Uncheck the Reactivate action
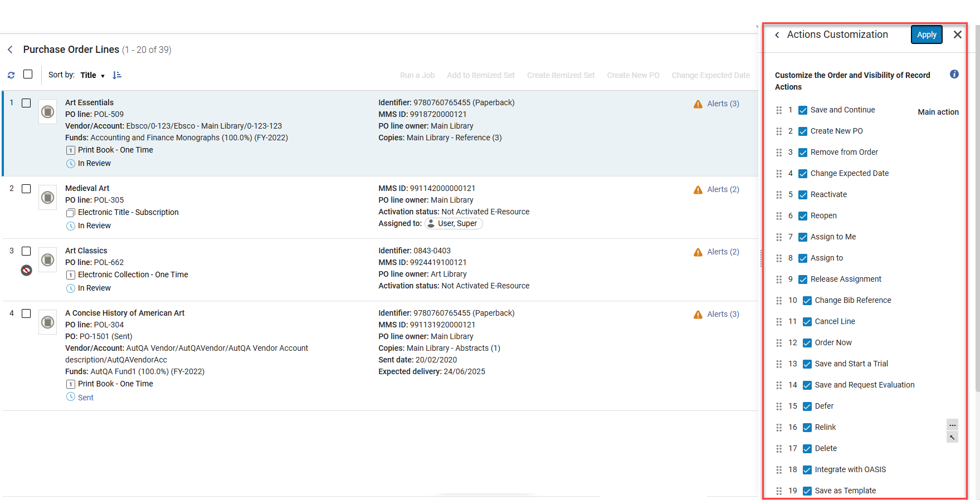 coord(803,195)
